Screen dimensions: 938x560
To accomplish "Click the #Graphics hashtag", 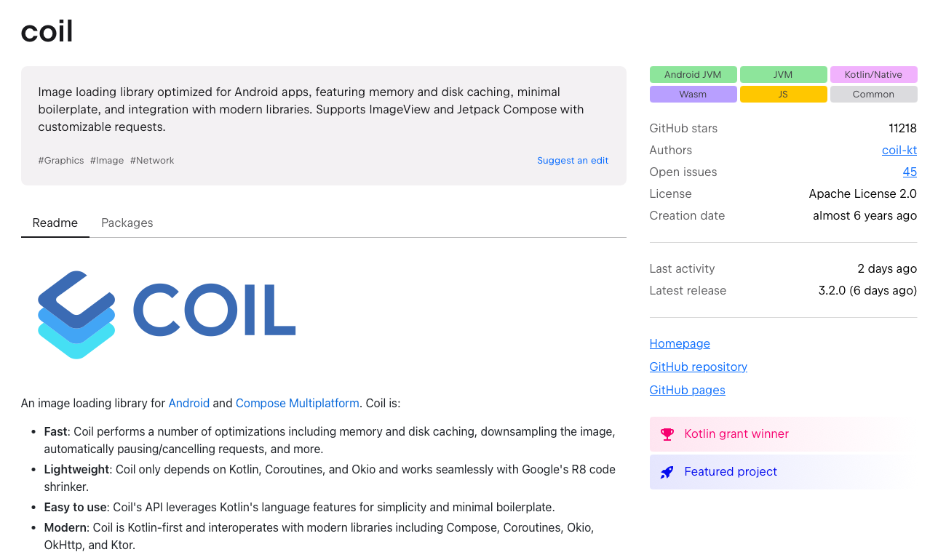I will pyautogui.click(x=60, y=160).
